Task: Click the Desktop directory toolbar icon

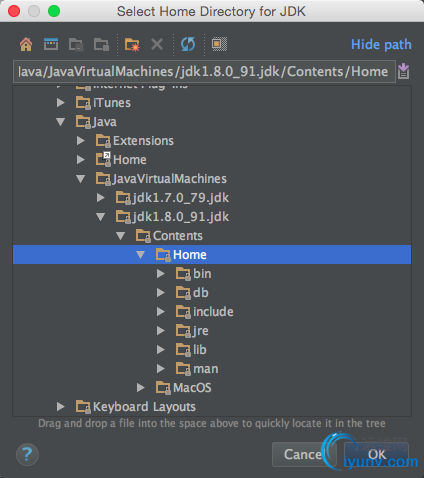Action: pyautogui.click(x=51, y=44)
